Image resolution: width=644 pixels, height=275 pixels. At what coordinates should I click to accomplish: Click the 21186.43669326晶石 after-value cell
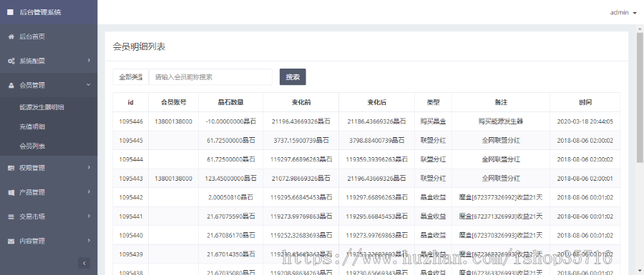coord(376,121)
